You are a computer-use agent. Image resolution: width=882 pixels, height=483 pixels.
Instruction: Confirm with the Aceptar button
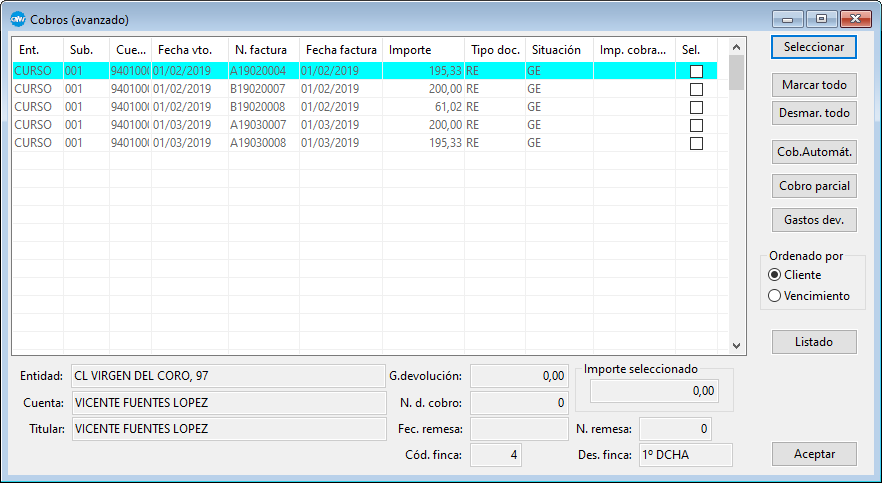click(814, 453)
